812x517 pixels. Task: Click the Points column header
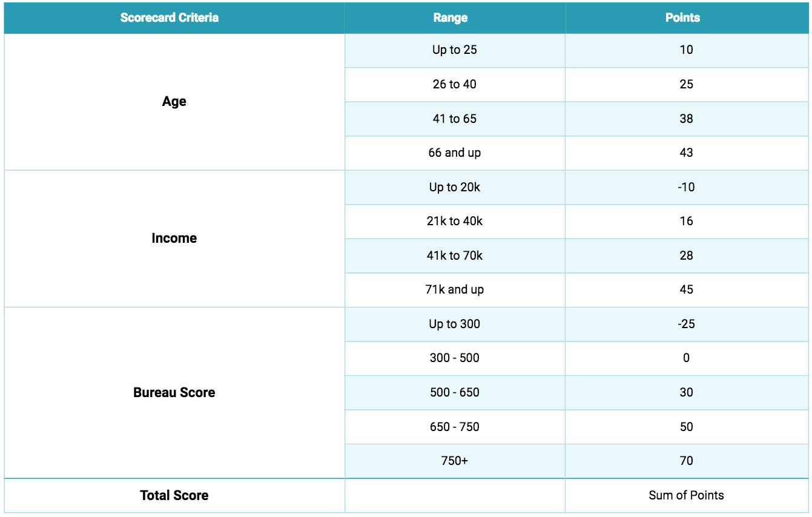(x=682, y=18)
